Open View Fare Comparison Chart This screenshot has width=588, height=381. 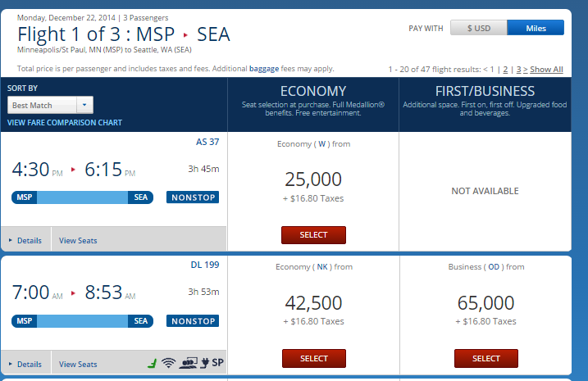pyautogui.click(x=65, y=123)
